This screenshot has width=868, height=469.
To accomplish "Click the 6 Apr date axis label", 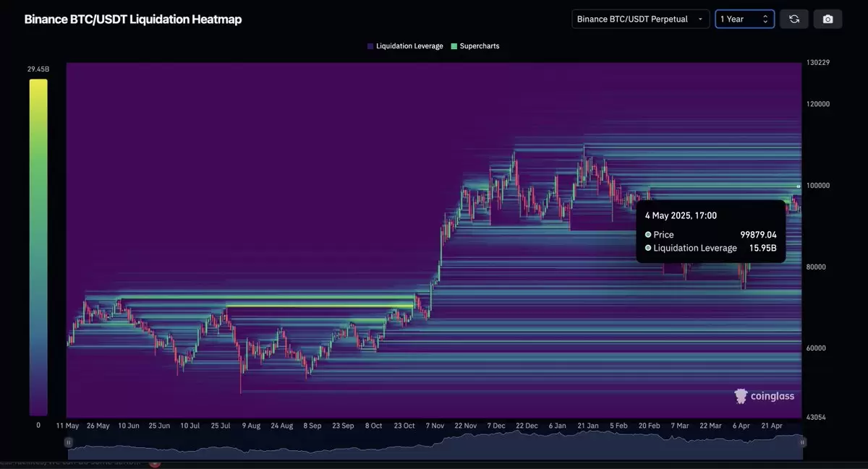I will point(741,426).
